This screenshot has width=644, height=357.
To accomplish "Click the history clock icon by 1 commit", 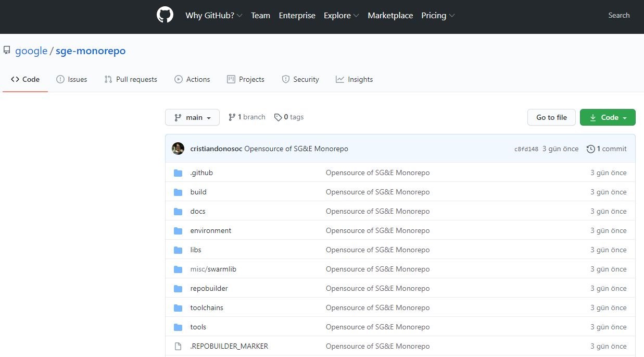I will coord(590,149).
